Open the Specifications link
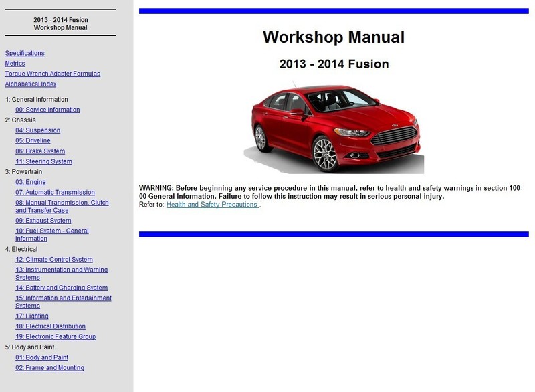This screenshot has width=535, height=392. (25, 53)
